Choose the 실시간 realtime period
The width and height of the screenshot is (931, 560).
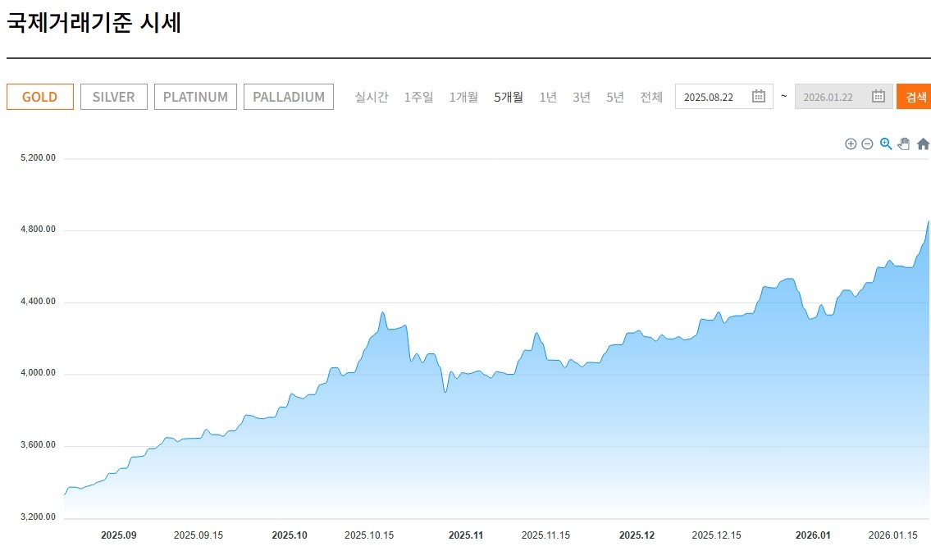[371, 97]
